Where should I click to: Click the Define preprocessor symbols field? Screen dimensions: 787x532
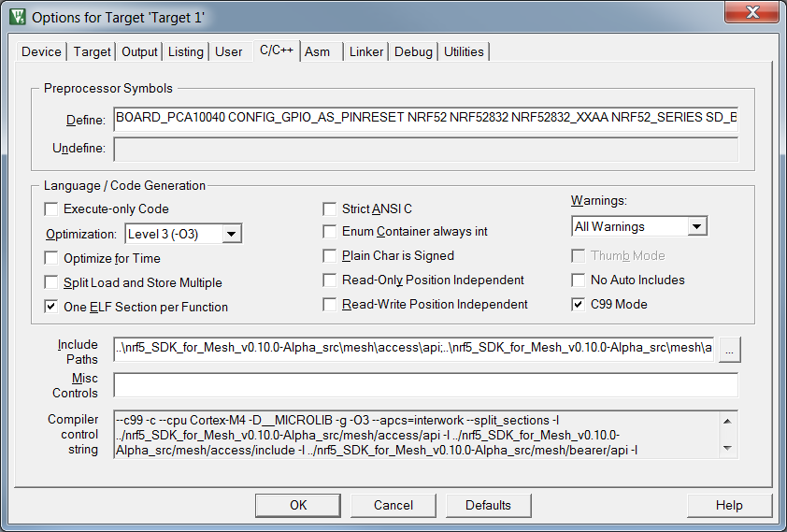click(x=425, y=119)
